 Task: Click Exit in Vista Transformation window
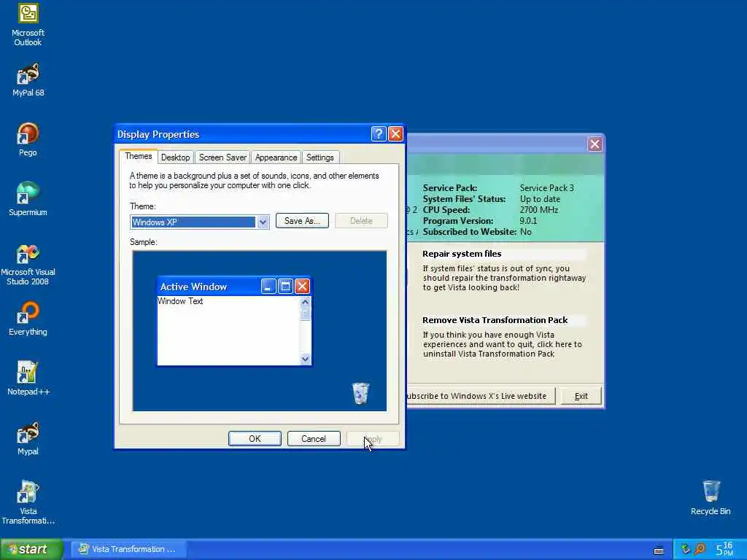tap(581, 396)
